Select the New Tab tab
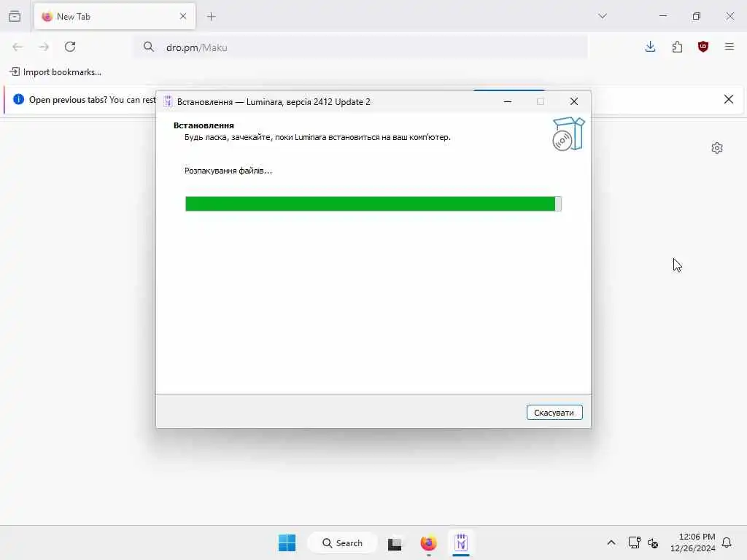747x560 pixels. [115, 17]
